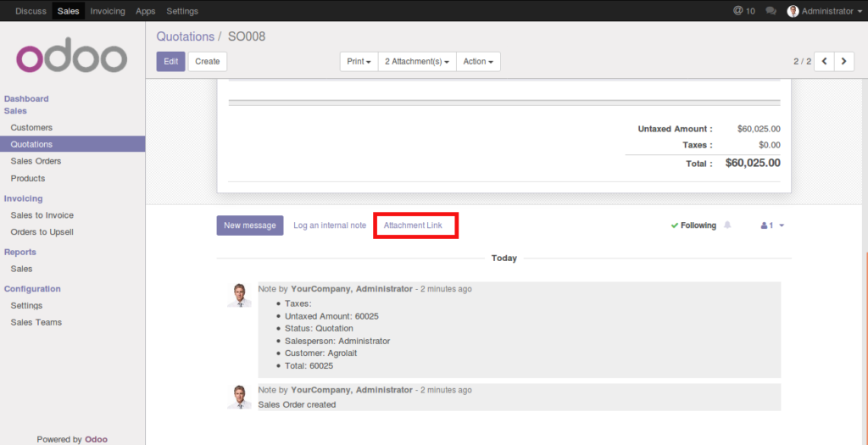Image resolution: width=868 pixels, height=445 pixels.
Task: Open the Discuss app menu
Action: (31, 11)
